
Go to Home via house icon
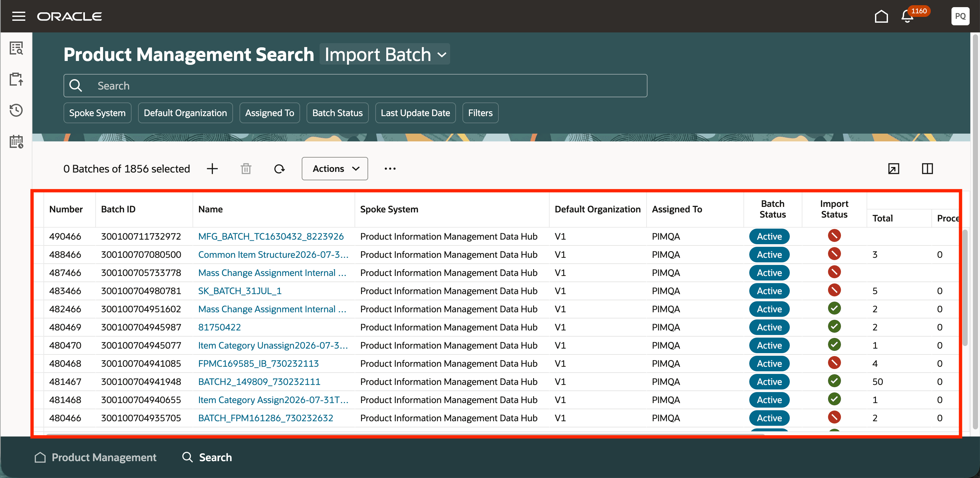pos(881,16)
